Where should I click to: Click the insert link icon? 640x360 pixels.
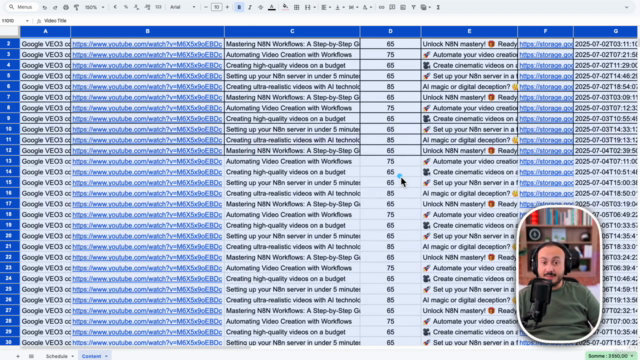pos(381,7)
